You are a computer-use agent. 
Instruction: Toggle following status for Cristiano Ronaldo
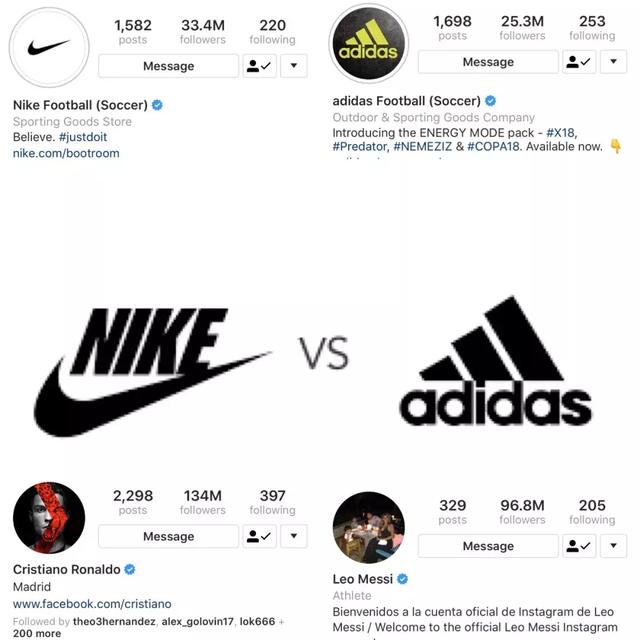(x=260, y=536)
